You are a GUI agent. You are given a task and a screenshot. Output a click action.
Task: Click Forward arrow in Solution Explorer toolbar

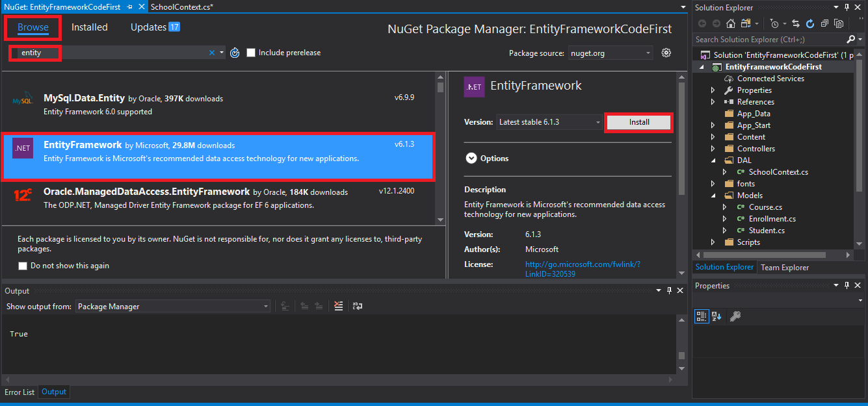tap(716, 23)
